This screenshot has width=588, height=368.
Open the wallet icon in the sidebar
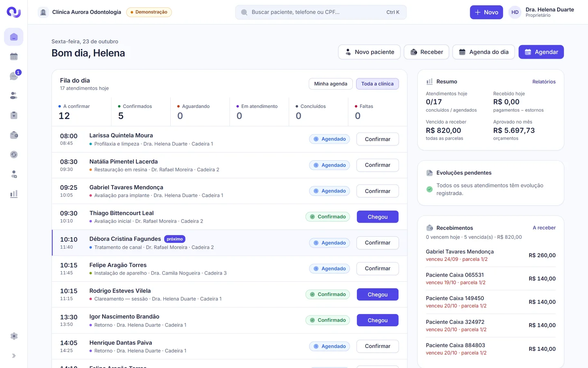[14, 135]
